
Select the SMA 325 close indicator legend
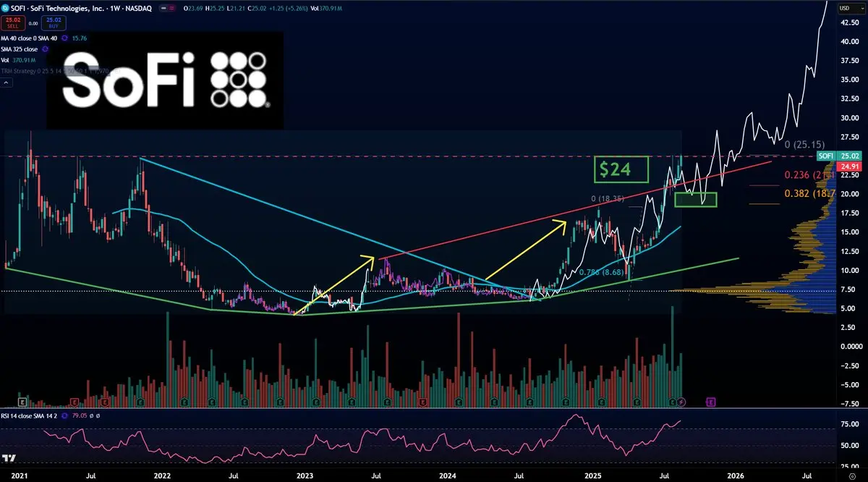pyautogui.click(x=19, y=49)
